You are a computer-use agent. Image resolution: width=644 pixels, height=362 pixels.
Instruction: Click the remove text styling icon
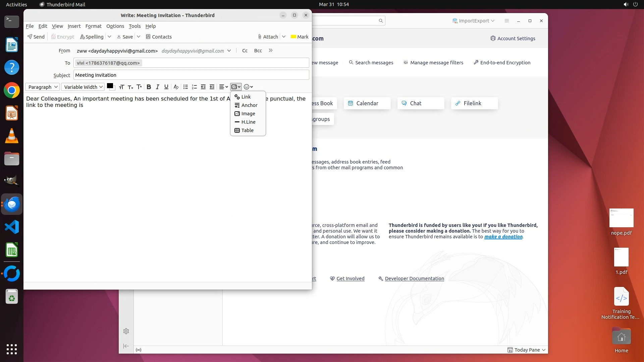pyautogui.click(x=176, y=87)
